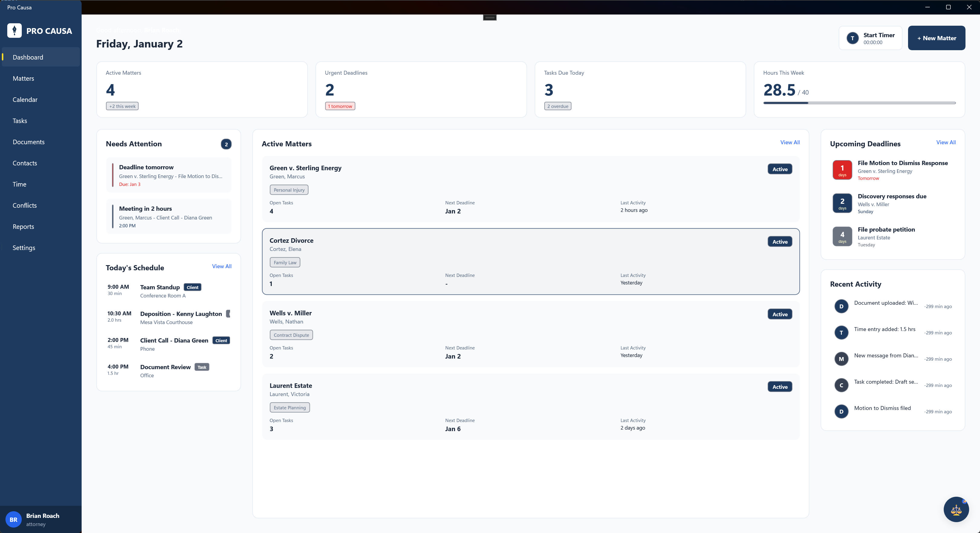The height and width of the screenshot is (533, 980).
Task: Click View All in Active Matters section
Action: [790, 142]
